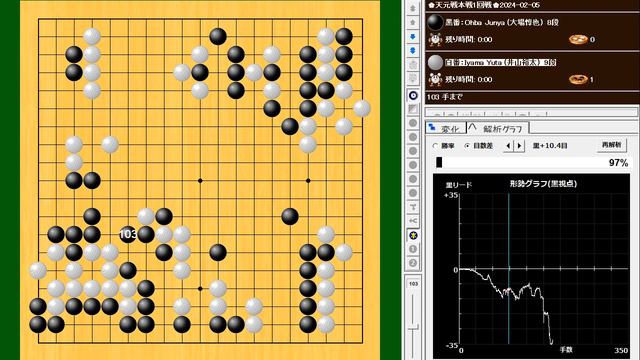
Task: Click the 103 手まで status text
Action: [444, 97]
